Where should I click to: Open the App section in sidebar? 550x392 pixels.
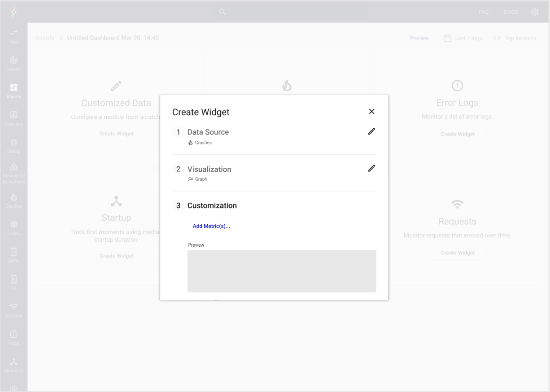click(x=13, y=36)
